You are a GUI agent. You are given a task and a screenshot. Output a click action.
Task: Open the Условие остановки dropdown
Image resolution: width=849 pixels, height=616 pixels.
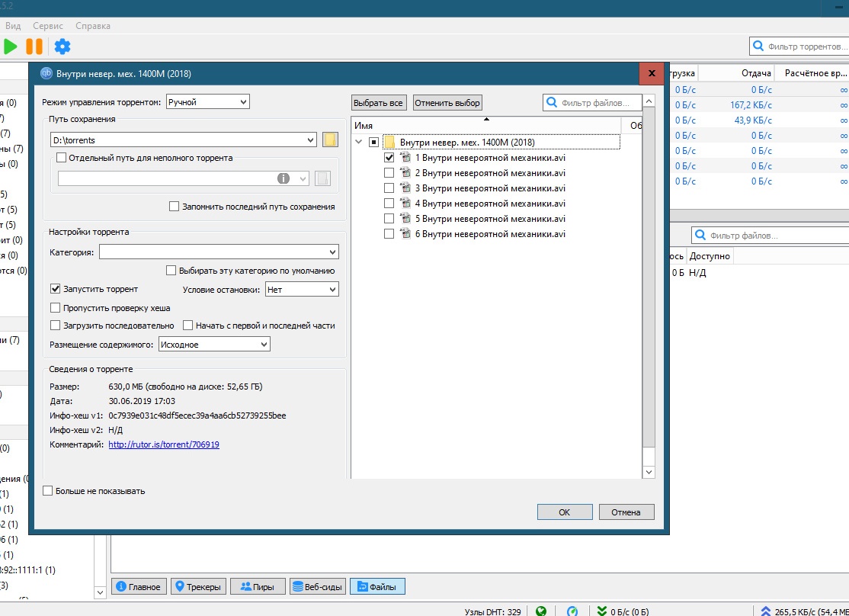pos(302,289)
